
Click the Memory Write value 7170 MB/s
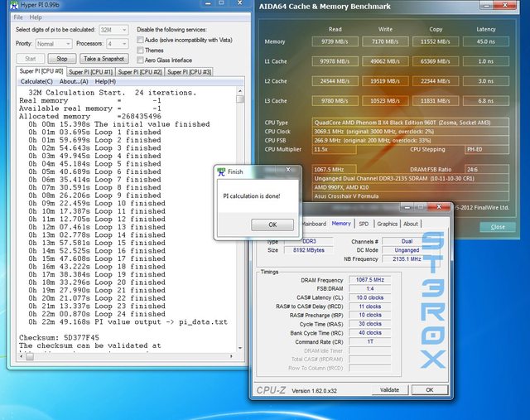point(385,41)
